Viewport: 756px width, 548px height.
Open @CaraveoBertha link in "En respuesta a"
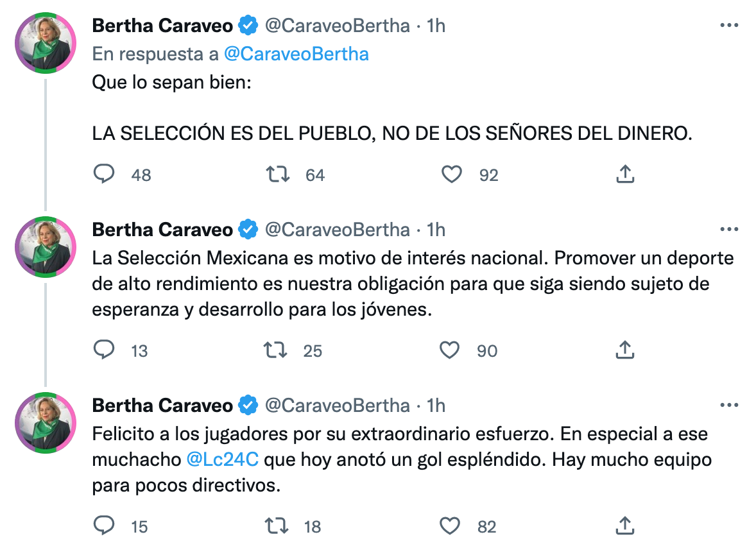click(296, 54)
